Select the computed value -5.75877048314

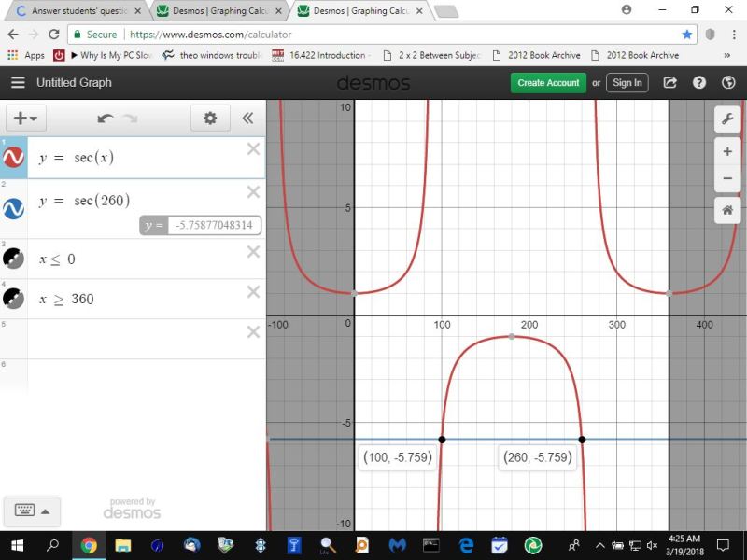click(214, 225)
